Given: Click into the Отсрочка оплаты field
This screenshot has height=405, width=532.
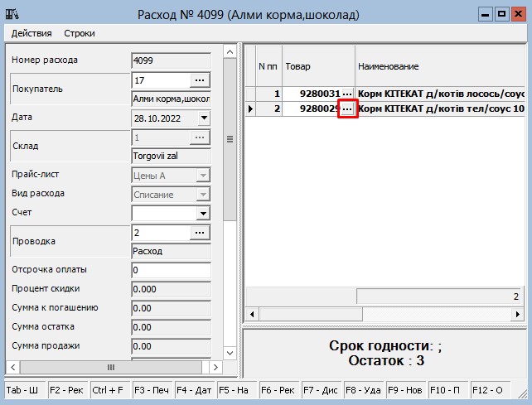Looking at the screenshot, I should coord(171,271).
